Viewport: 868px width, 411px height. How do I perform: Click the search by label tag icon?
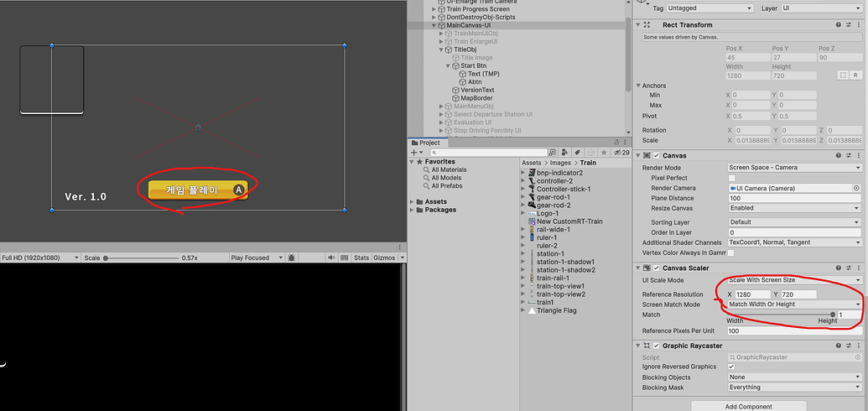point(577,153)
